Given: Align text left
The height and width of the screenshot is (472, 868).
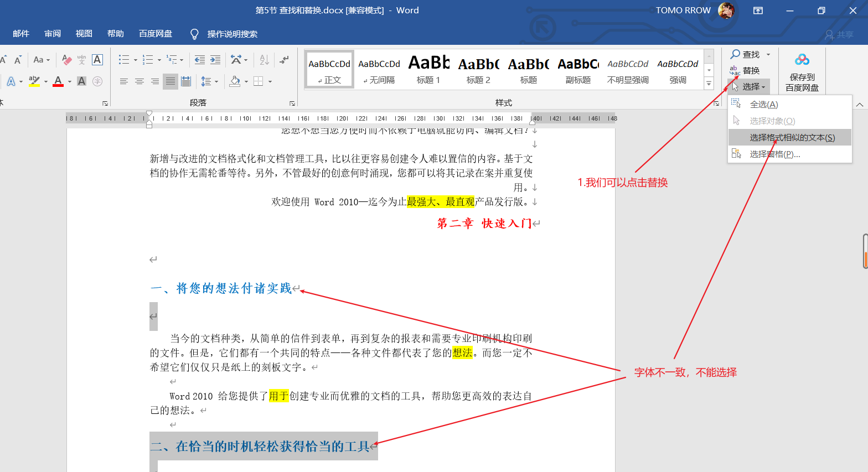Looking at the screenshot, I should tap(124, 81).
